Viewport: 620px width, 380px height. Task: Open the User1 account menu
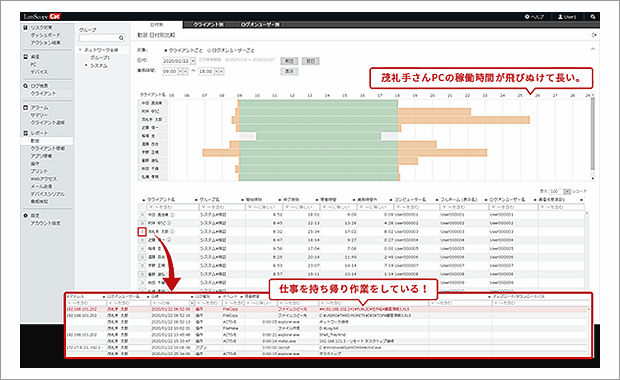click(x=567, y=17)
